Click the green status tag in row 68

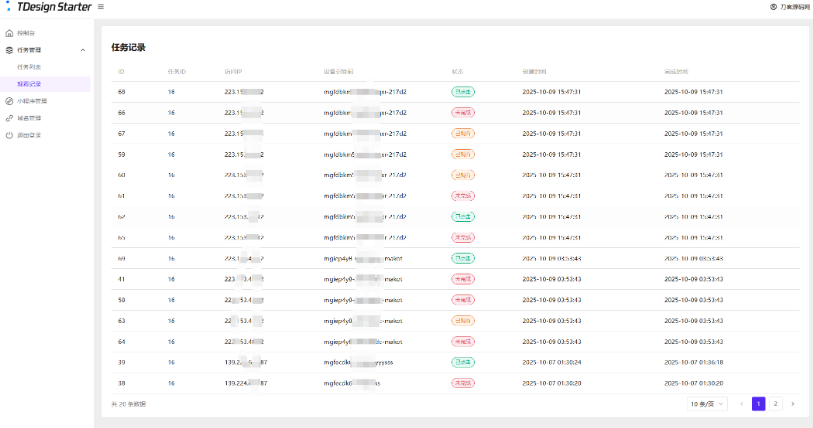(463, 91)
